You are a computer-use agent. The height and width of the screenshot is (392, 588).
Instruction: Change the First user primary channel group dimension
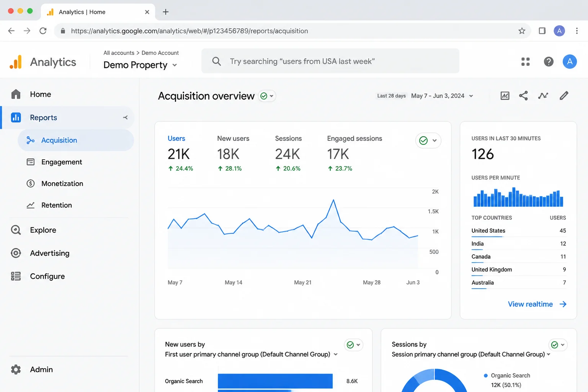[252, 354]
